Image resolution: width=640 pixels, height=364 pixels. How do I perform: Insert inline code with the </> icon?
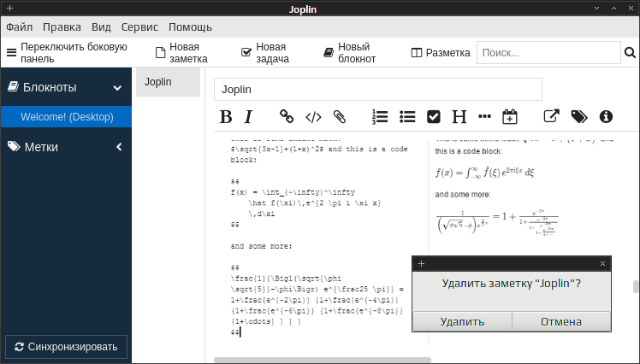tap(313, 117)
